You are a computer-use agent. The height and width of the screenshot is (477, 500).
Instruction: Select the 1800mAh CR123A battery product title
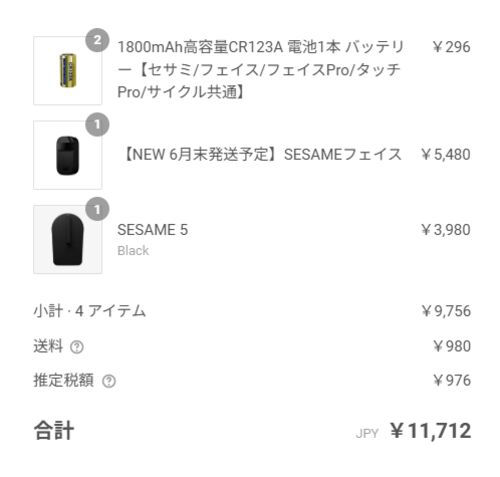click(x=261, y=69)
